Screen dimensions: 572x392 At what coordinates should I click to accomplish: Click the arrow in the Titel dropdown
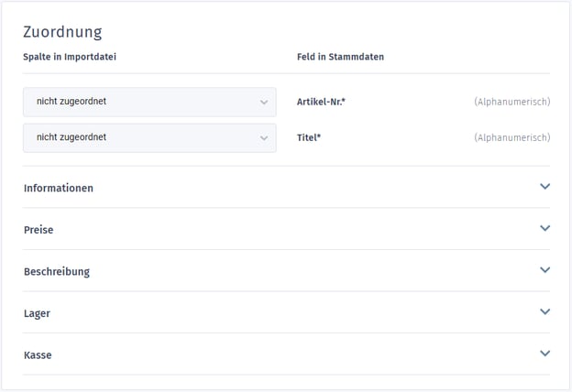pos(264,138)
